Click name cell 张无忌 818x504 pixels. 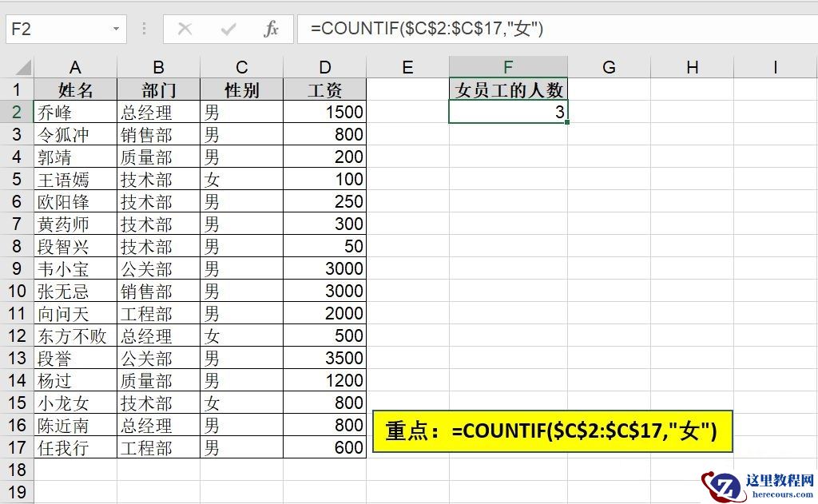pyautogui.click(x=75, y=291)
